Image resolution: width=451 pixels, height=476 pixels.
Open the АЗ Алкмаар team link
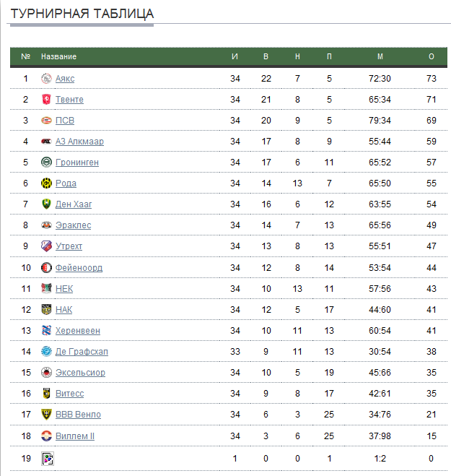(x=79, y=142)
